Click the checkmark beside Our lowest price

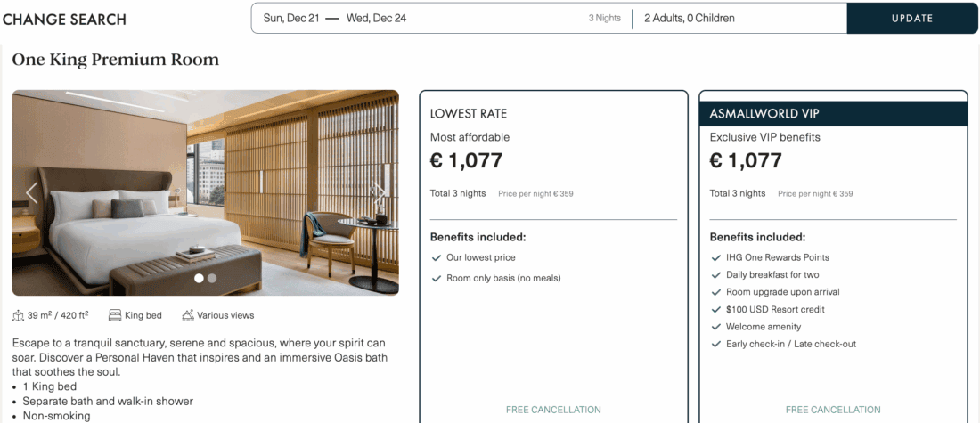437,257
